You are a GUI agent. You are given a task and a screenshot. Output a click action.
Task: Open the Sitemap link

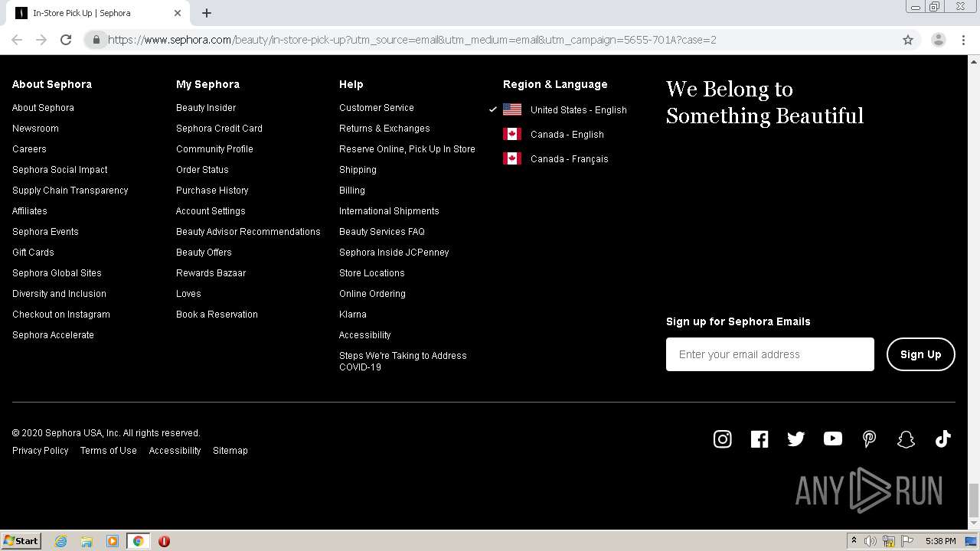pos(230,451)
